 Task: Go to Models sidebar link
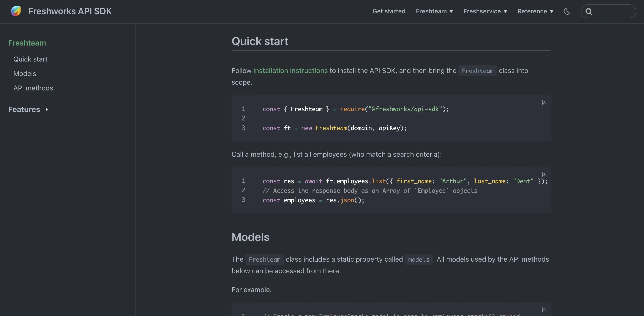point(25,74)
